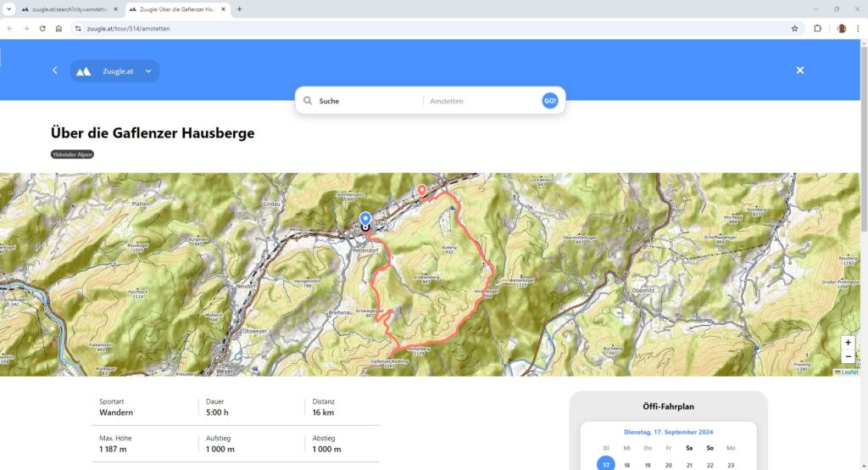This screenshot has height=470, width=868.
Task: Select day 18 in the calendar
Action: (x=626, y=465)
